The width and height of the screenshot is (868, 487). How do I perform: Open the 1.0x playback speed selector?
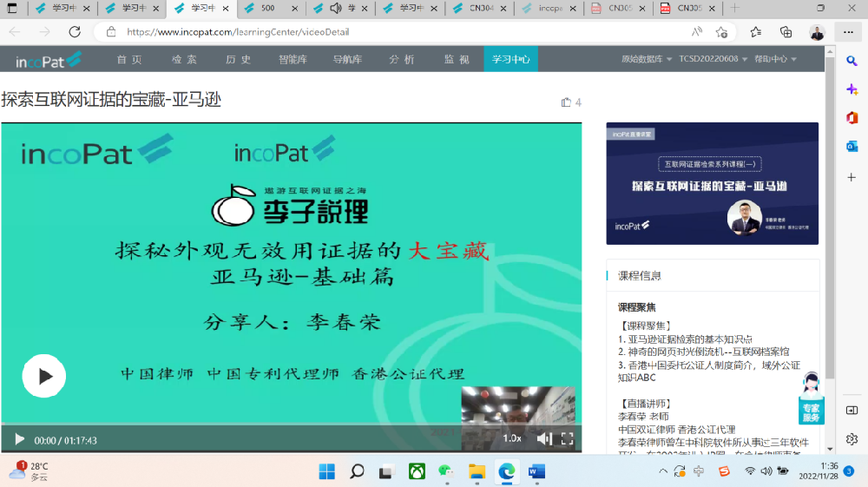point(512,438)
